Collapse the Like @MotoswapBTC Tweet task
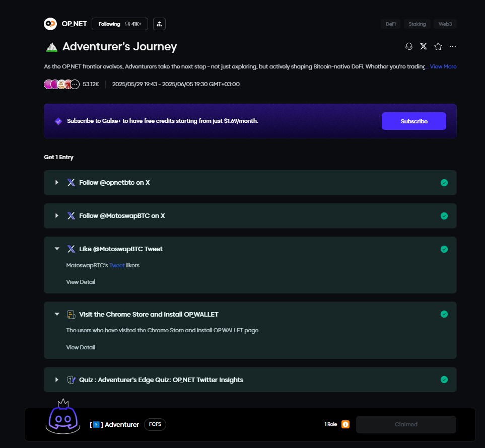This screenshot has width=485, height=448. coord(57,249)
